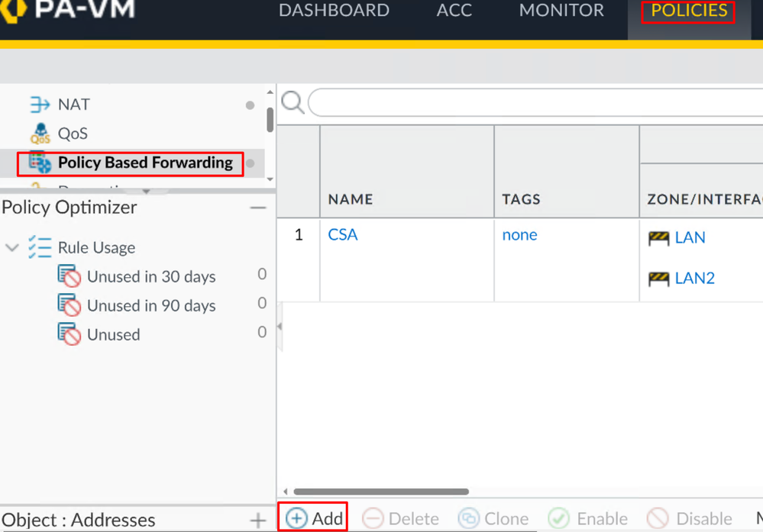Click the QoS icon
The width and height of the screenshot is (763, 532).
click(x=40, y=134)
